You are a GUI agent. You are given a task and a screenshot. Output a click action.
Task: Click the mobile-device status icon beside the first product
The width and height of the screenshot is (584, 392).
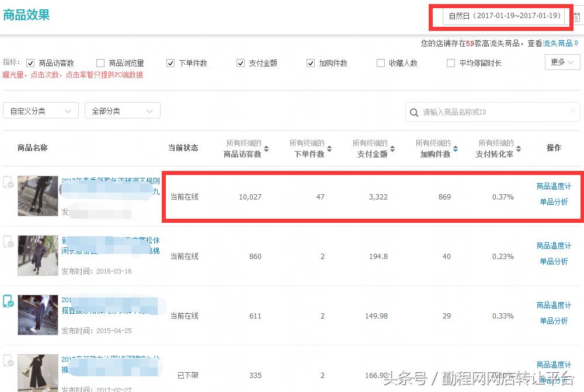(8, 181)
